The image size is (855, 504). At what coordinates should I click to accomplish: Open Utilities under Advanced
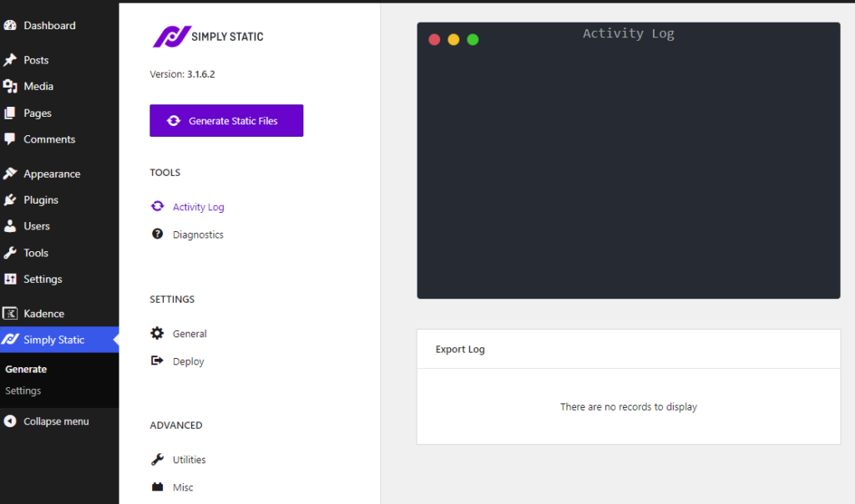point(190,460)
